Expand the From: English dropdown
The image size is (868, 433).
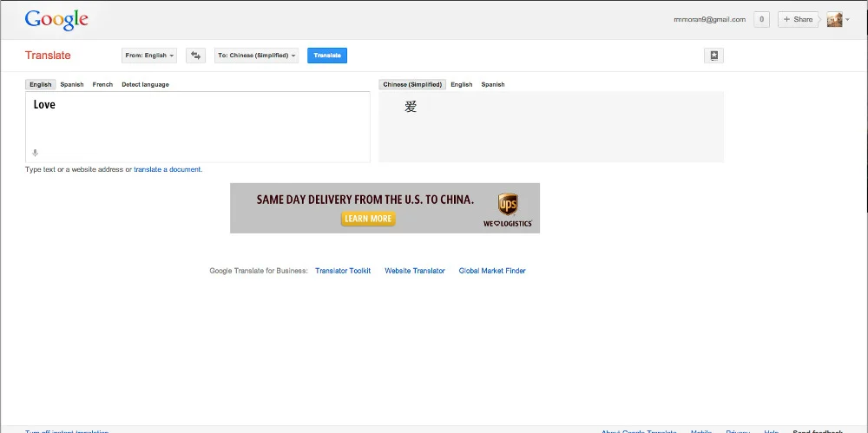coord(149,56)
